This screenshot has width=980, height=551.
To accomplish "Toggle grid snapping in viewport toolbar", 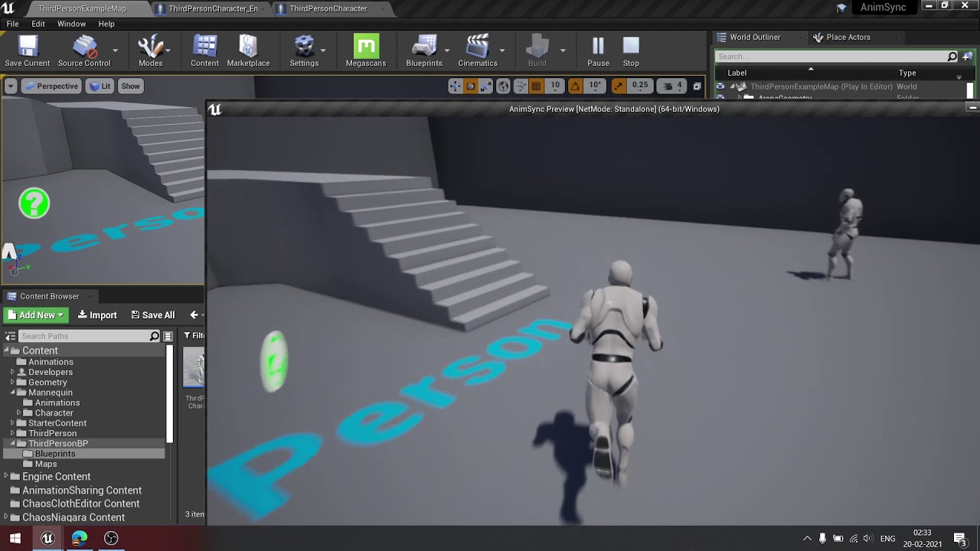I will tap(537, 86).
